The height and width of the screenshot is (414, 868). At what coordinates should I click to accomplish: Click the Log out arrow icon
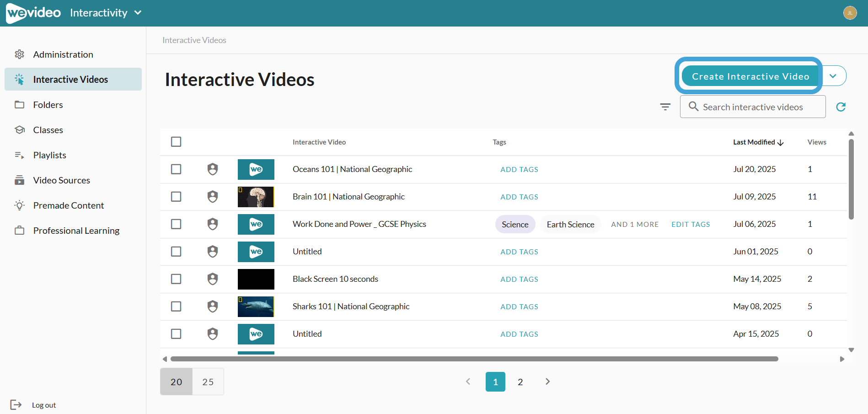[16, 404]
